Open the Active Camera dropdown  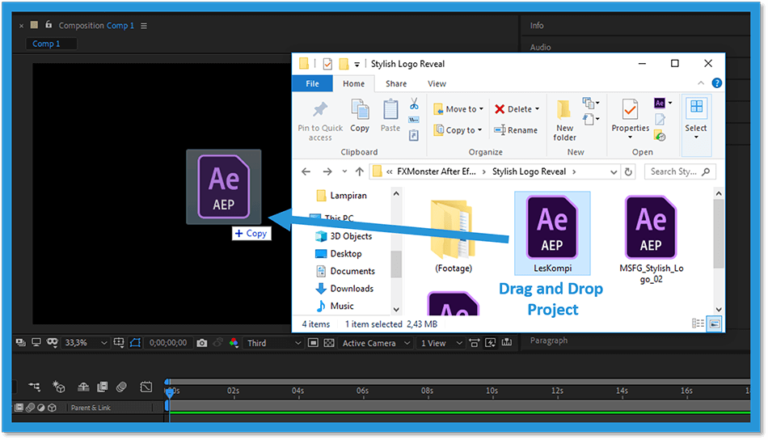(376, 343)
